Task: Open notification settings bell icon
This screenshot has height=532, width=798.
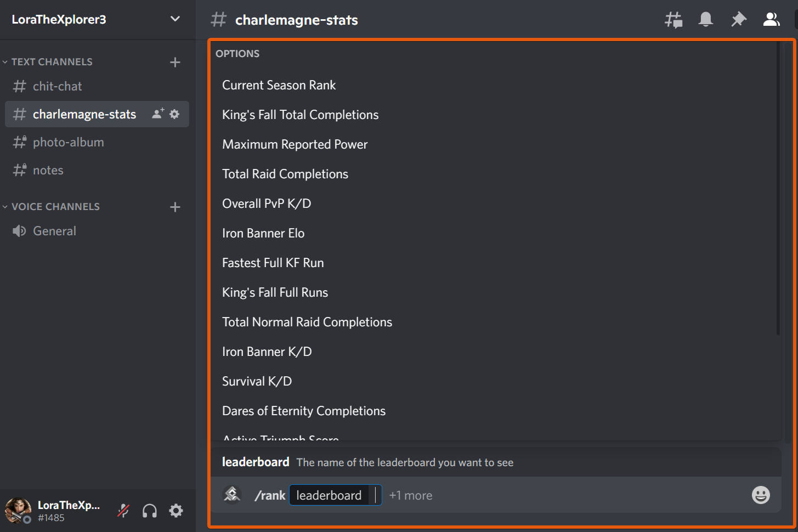Action: 706,20
